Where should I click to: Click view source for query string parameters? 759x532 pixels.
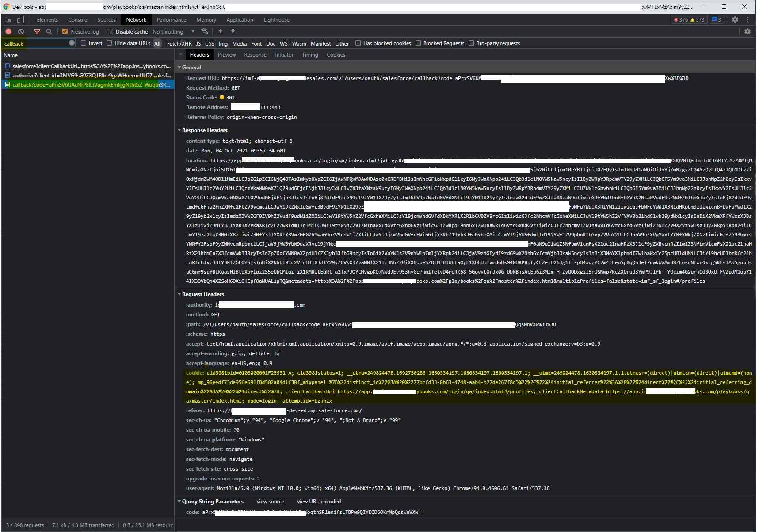(x=270, y=502)
